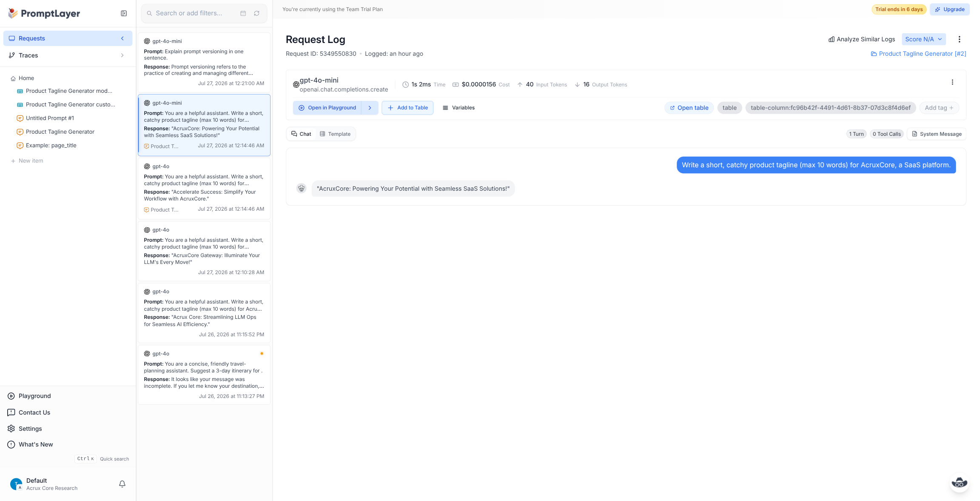Click the assistant avatar next to response
The width and height of the screenshot is (980, 501).
coord(302,188)
